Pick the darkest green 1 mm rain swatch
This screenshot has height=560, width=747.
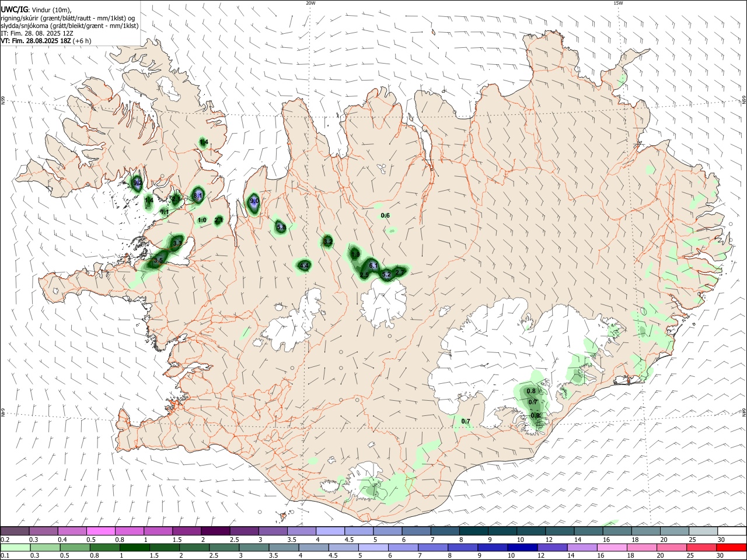pyautogui.click(x=135, y=547)
